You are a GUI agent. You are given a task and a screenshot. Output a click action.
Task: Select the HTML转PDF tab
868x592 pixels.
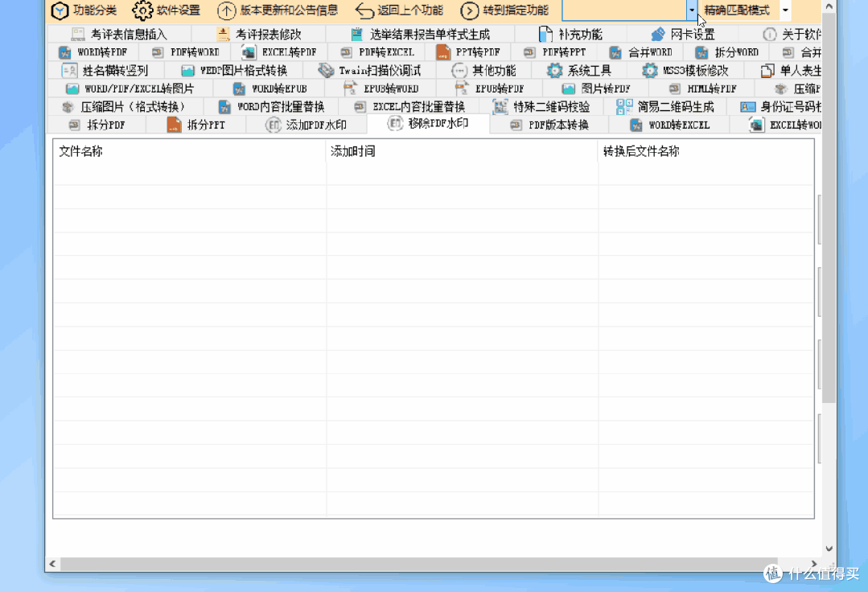click(702, 89)
